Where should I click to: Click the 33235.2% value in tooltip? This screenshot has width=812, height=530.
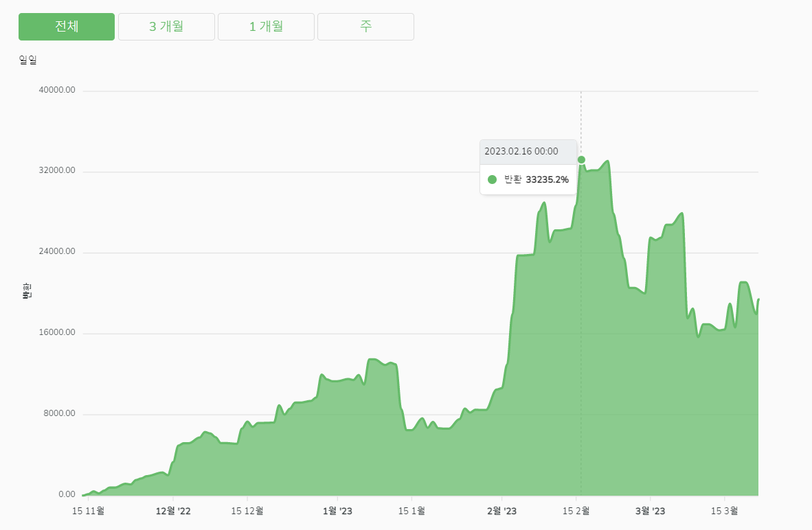click(x=547, y=180)
